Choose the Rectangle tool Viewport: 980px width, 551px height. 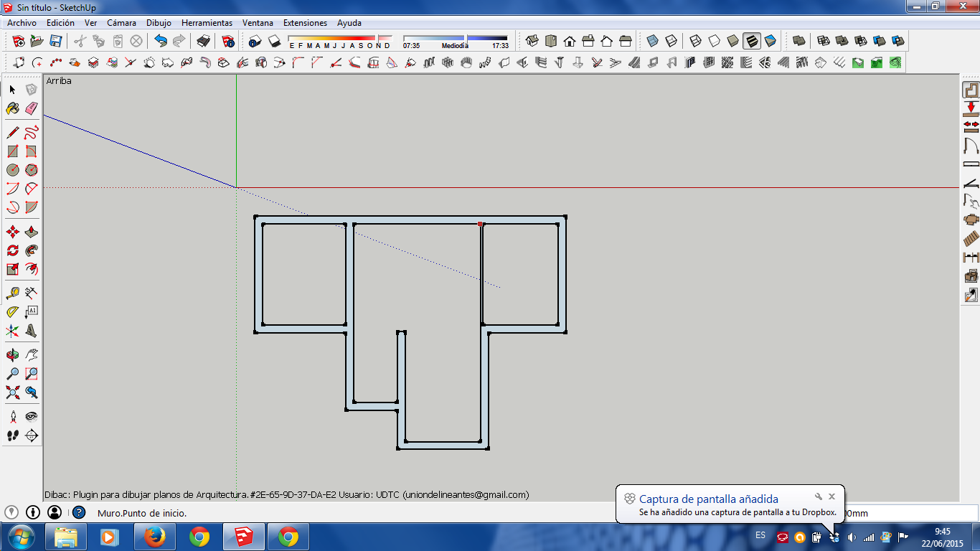(x=12, y=151)
